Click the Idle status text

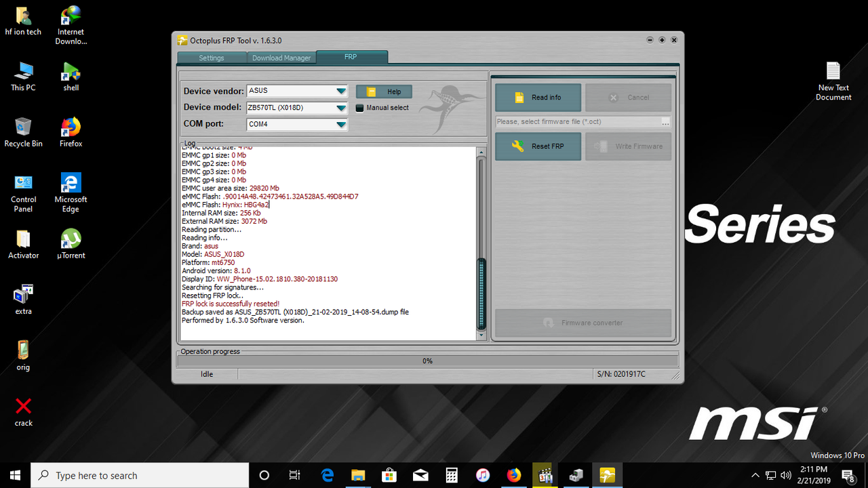pyautogui.click(x=207, y=374)
